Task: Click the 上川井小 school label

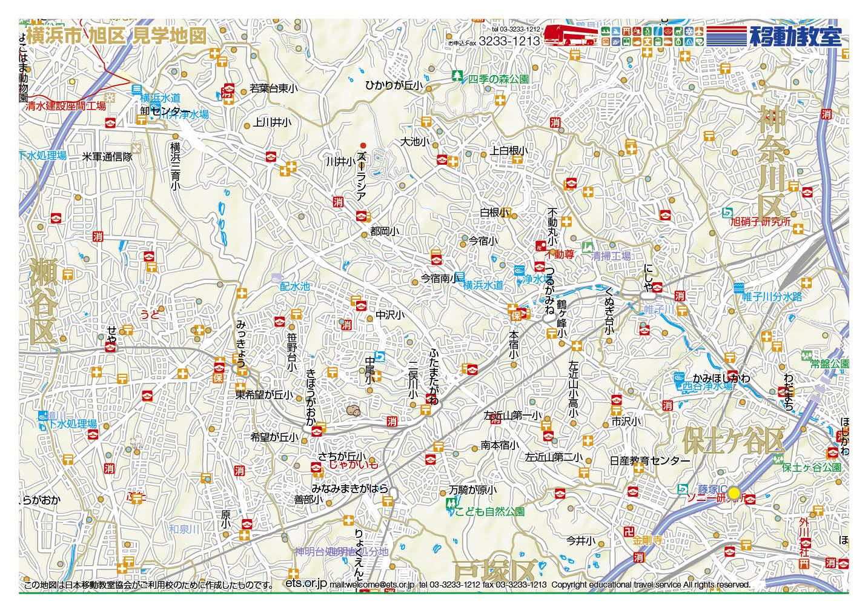Action: pyautogui.click(x=272, y=122)
